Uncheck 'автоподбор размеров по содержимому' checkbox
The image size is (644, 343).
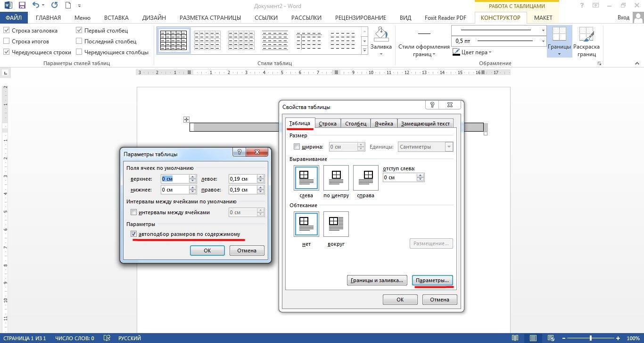click(x=134, y=234)
